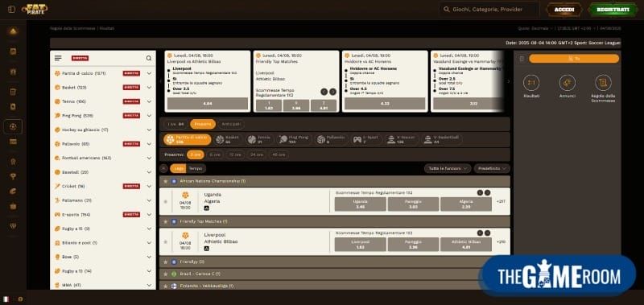Click the search magnifier in sports panel

[149, 58]
